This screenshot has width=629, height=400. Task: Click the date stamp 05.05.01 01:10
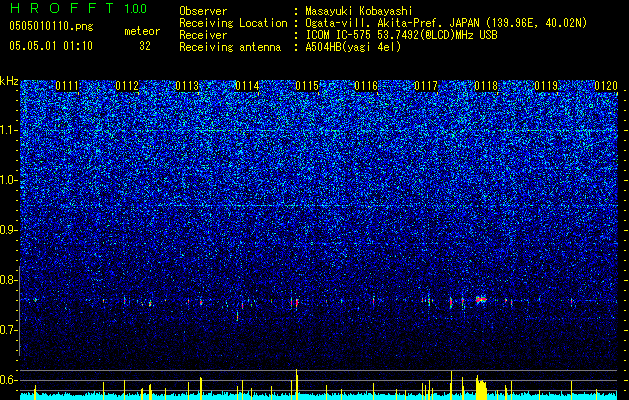[51, 46]
